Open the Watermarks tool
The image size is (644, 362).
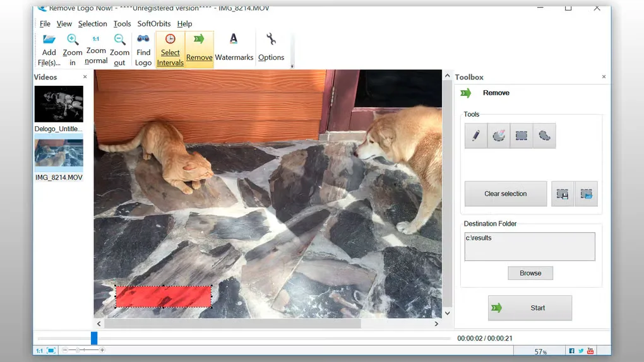click(234, 47)
